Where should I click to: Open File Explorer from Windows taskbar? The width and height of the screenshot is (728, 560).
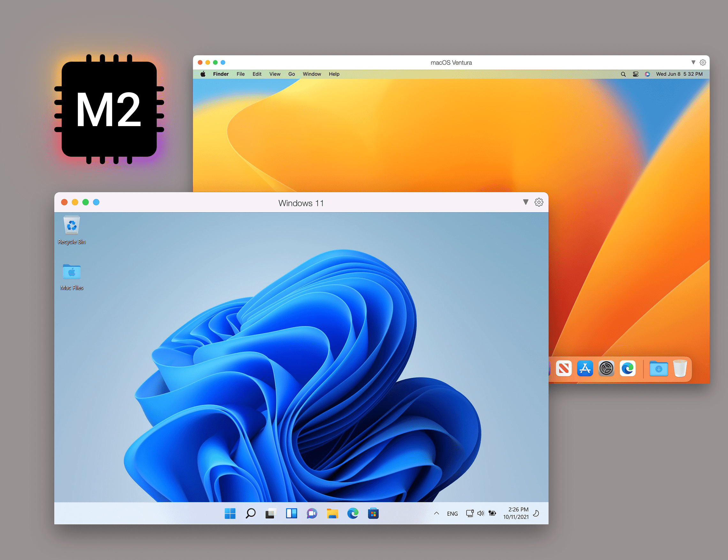click(x=332, y=513)
